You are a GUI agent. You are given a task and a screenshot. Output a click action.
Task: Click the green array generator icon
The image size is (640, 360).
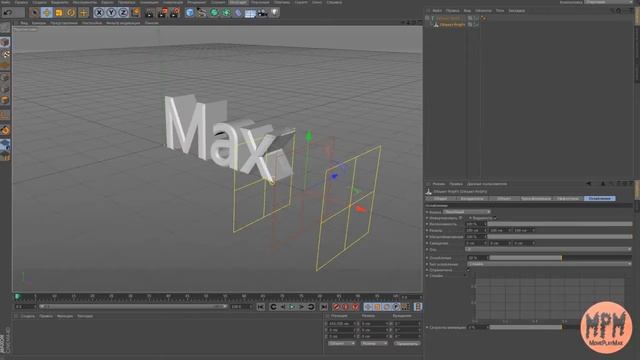click(226, 13)
